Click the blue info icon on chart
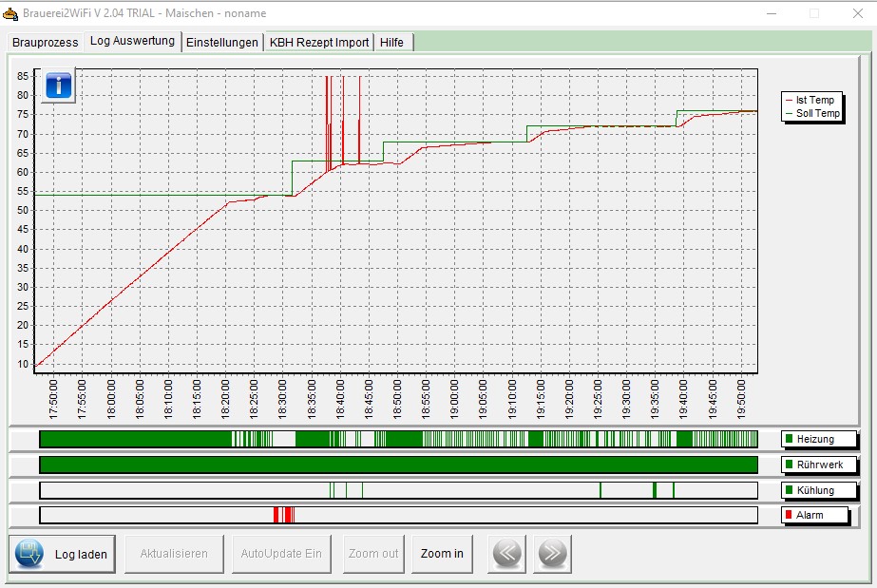Image resolution: width=877 pixels, height=588 pixels. [x=58, y=85]
